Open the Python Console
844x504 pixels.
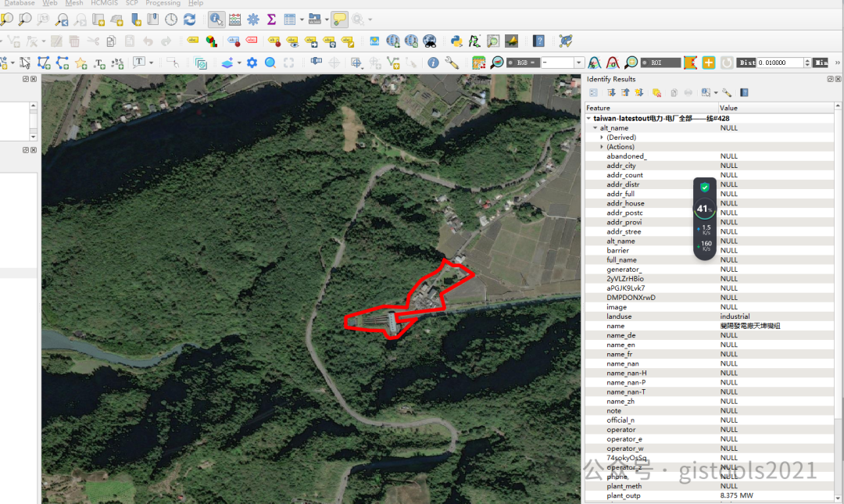(456, 41)
